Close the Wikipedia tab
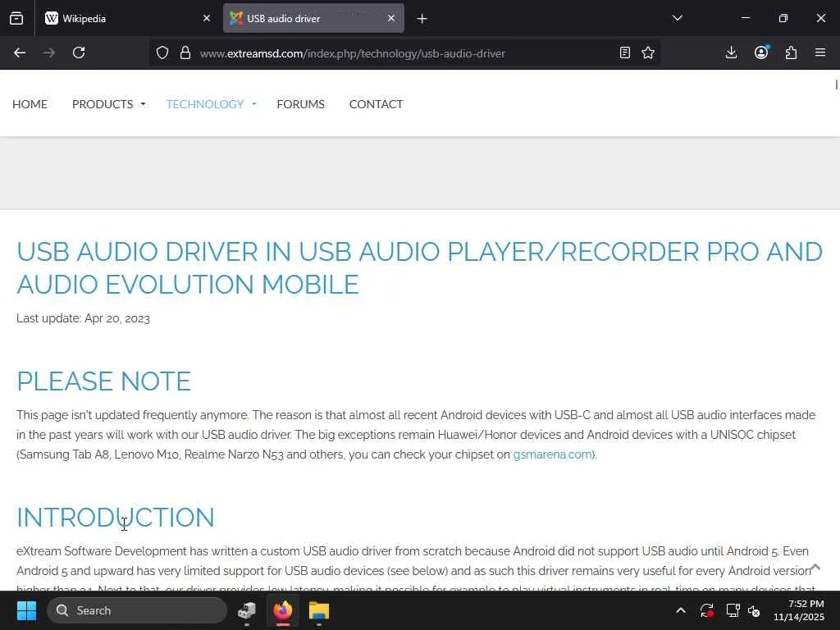 click(x=207, y=18)
